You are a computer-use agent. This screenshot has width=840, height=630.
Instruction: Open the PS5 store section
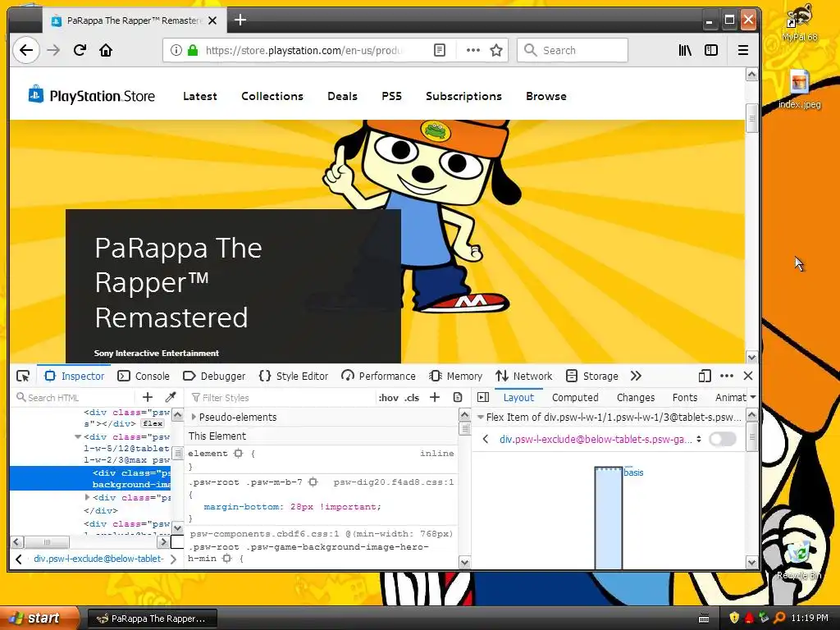pos(391,96)
